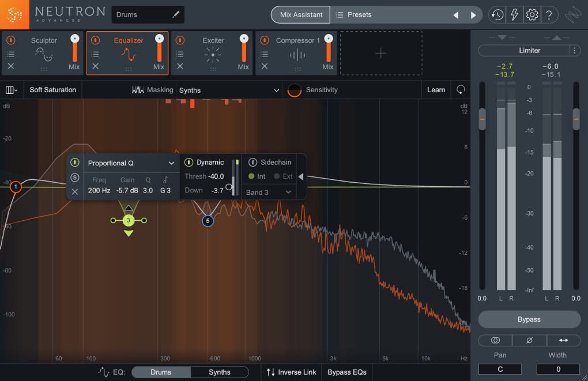Select Ext sidechain source
Image resolution: width=588 pixels, height=381 pixels.
(283, 176)
